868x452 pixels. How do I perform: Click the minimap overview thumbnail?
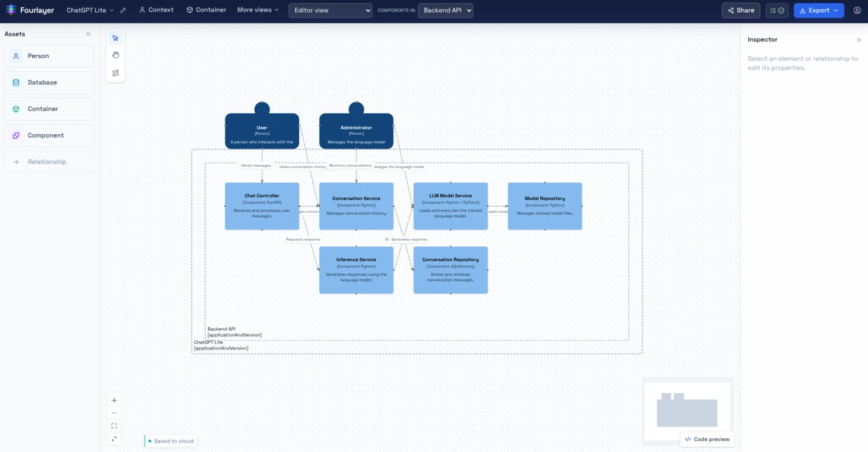pyautogui.click(x=688, y=411)
